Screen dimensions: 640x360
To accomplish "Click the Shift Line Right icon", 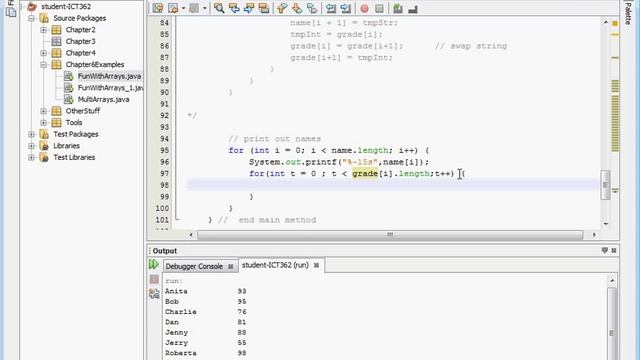I will (x=346, y=8).
